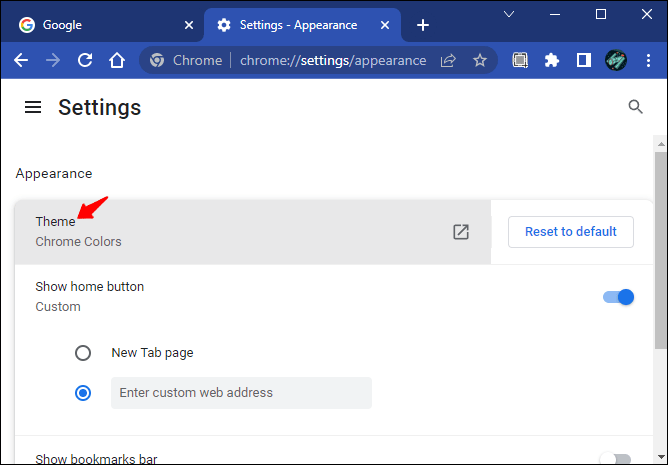Go to the home page icon
Image resolution: width=668 pixels, height=465 pixels.
click(x=116, y=60)
